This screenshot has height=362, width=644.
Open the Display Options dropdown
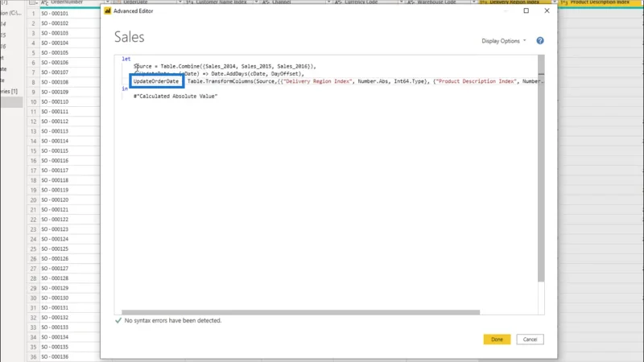504,41
